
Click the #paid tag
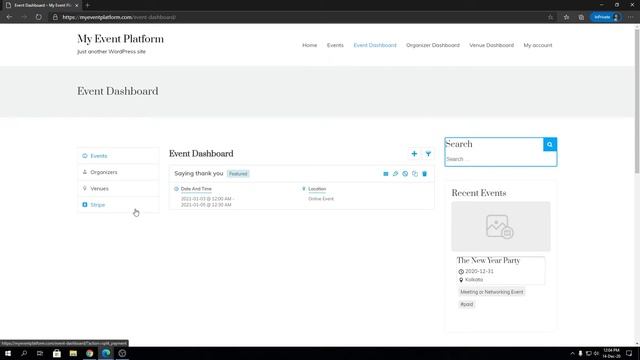[467, 304]
